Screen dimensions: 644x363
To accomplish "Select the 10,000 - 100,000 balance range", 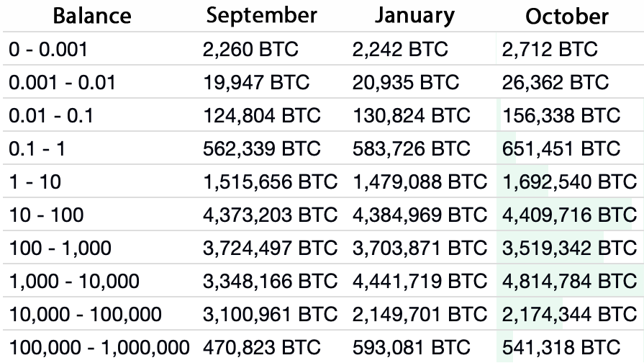I will (86, 314).
